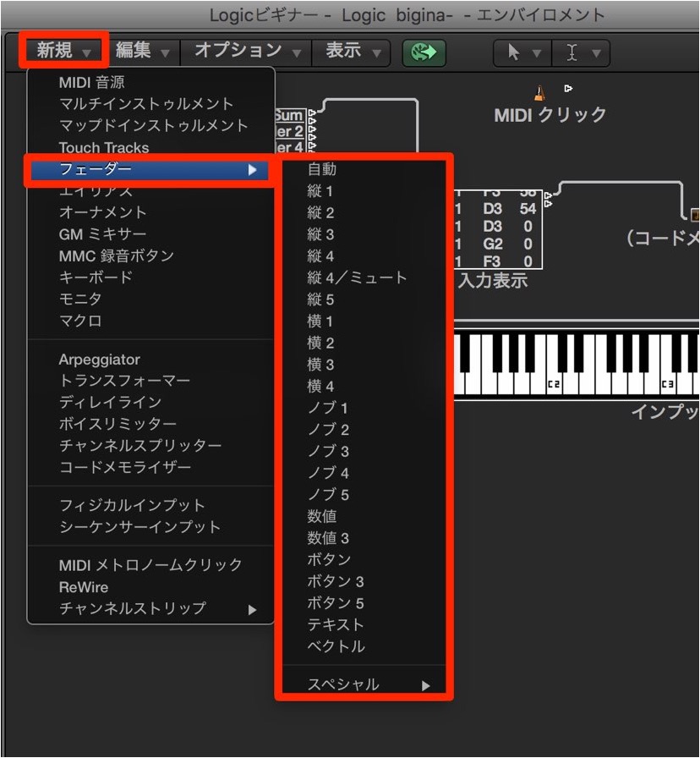Screen dimensions: 700x758
Task: Choose ノブ 4 fader style
Action: pos(364,473)
